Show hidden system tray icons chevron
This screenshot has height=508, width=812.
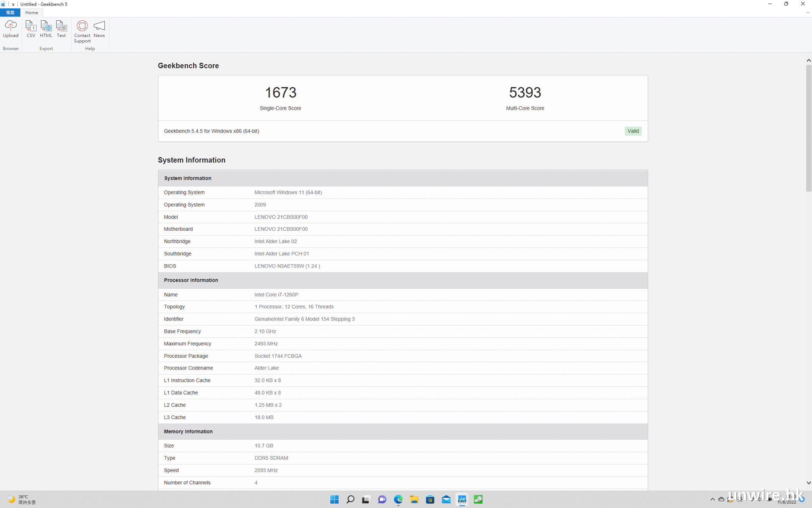[712, 500]
